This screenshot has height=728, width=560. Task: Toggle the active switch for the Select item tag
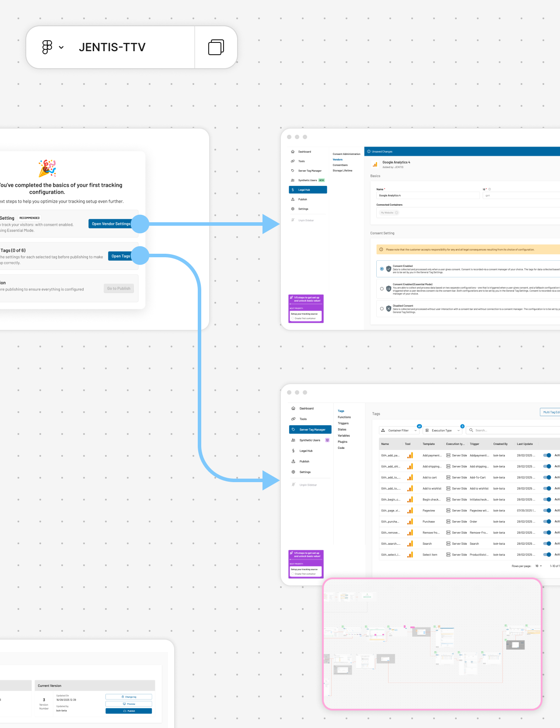click(x=547, y=555)
